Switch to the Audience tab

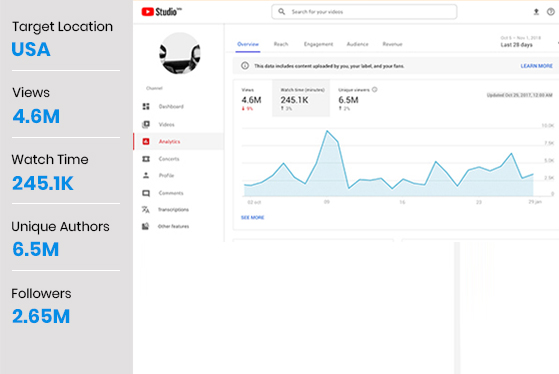click(358, 44)
